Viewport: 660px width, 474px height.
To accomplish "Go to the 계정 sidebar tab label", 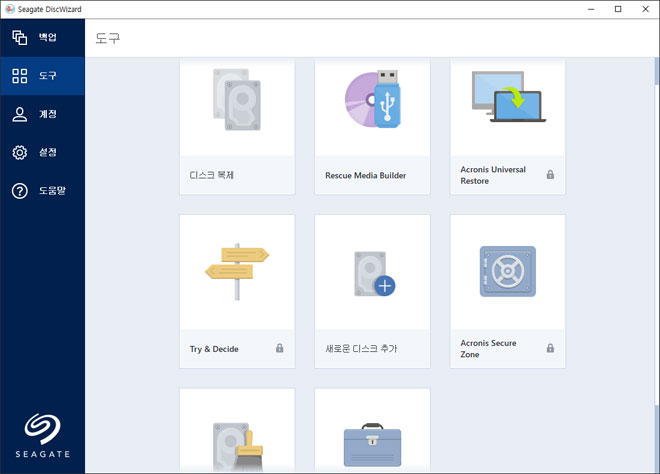I will pos(48,114).
